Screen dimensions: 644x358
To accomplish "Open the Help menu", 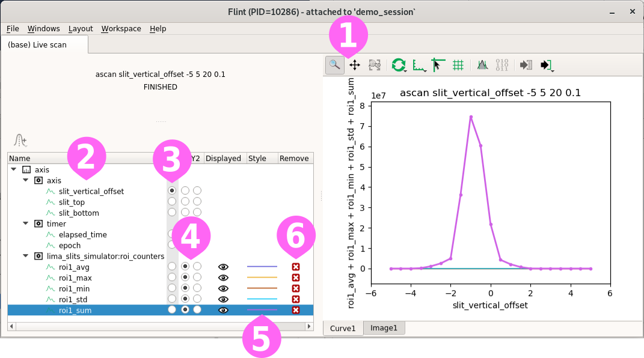I will [158, 29].
